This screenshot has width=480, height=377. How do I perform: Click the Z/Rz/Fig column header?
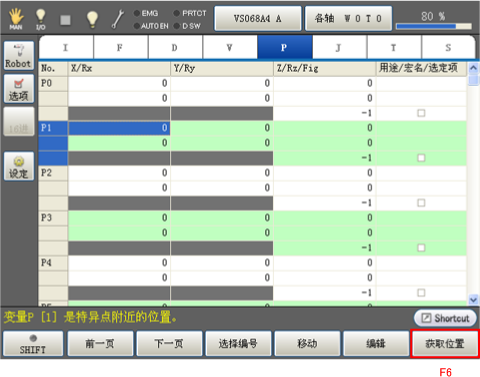(325, 68)
